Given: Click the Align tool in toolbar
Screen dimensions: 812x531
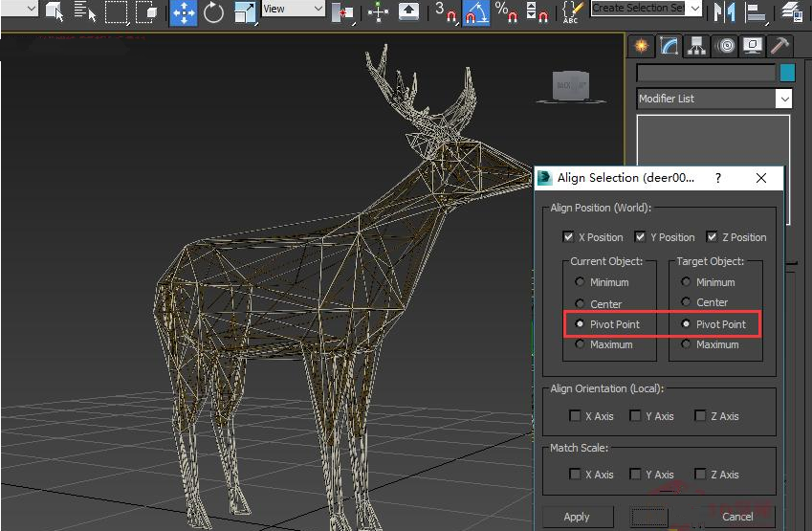Looking at the screenshot, I should coord(755,11).
